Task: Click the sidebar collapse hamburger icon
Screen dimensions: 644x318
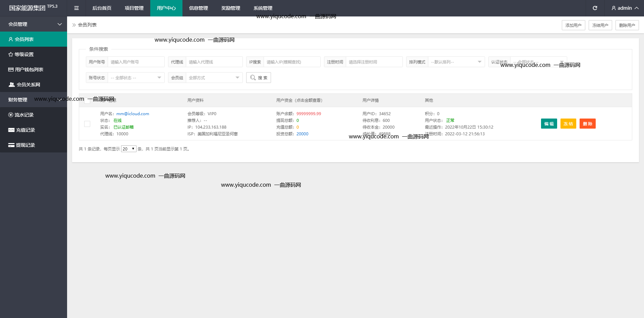Action: pos(76,8)
